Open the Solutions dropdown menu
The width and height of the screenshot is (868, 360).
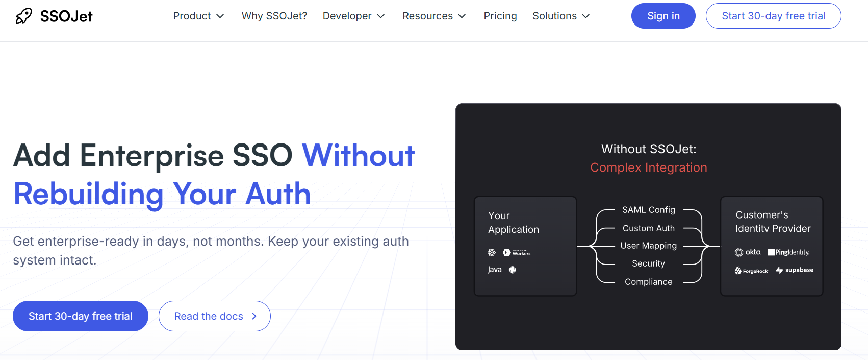click(561, 16)
